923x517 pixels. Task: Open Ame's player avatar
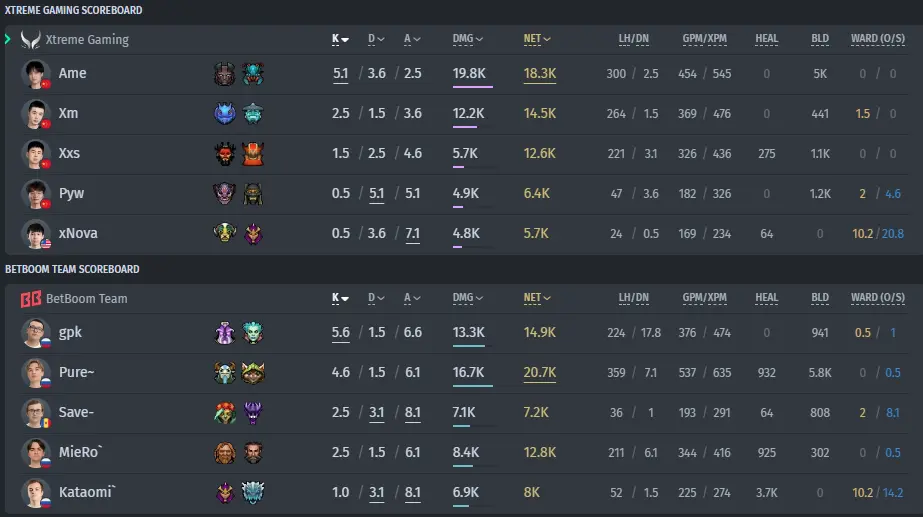tap(35, 74)
